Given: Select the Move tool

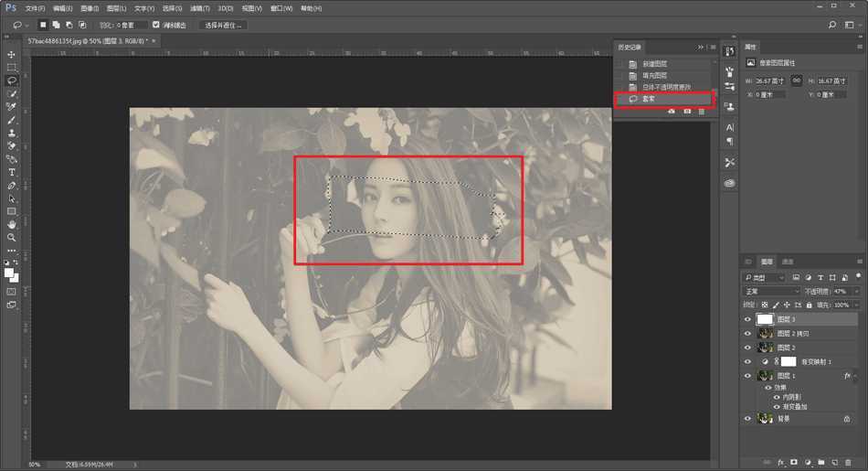Looking at the screenshot, I should point(12,55).
